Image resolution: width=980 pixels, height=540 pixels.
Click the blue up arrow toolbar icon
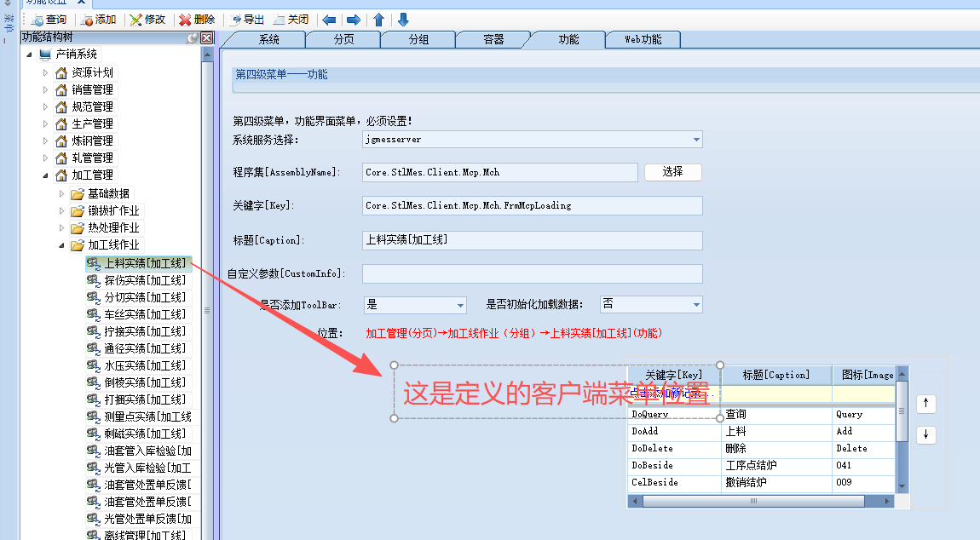click(x=379, y=20)
